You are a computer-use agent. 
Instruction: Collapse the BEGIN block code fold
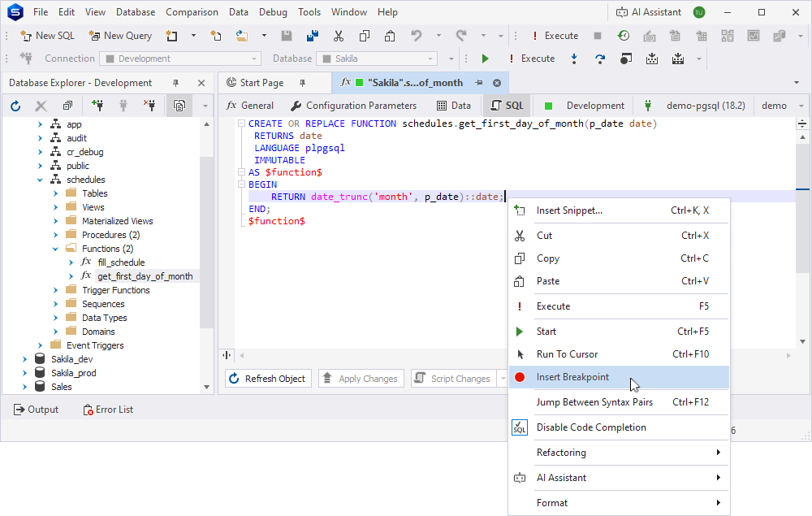point(241,184)
